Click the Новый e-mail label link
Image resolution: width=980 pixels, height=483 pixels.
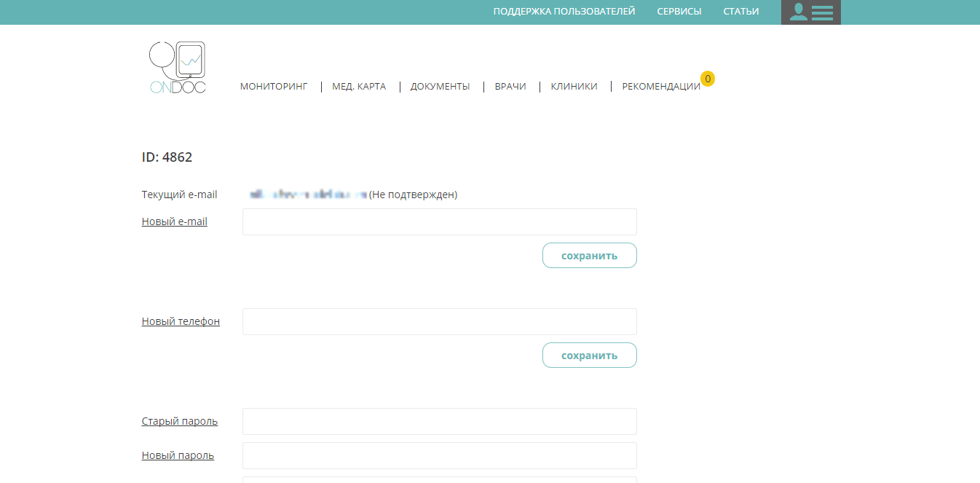point(174,221)
